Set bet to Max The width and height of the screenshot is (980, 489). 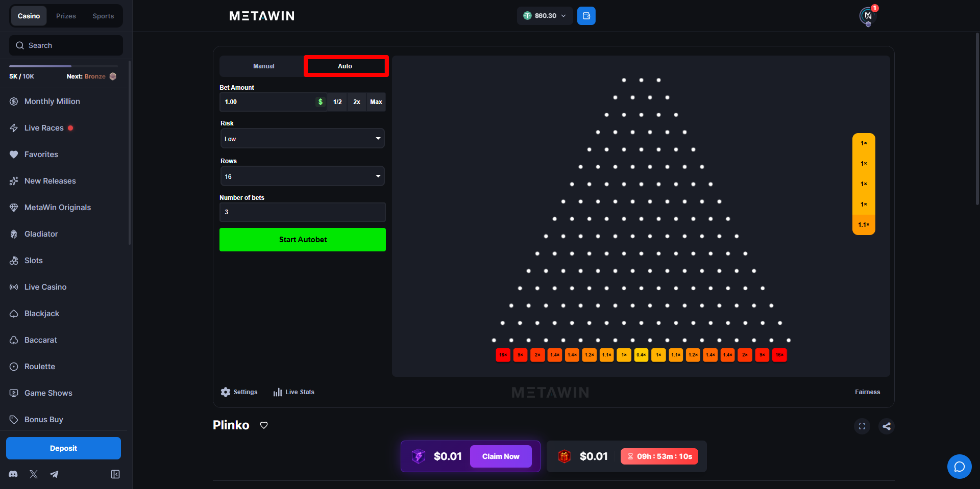pyautogui.click(x=376, y=102)
